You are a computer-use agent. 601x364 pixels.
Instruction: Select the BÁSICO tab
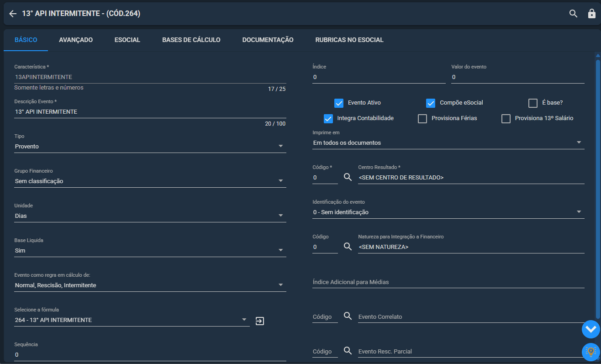click(x=26, y=40)
